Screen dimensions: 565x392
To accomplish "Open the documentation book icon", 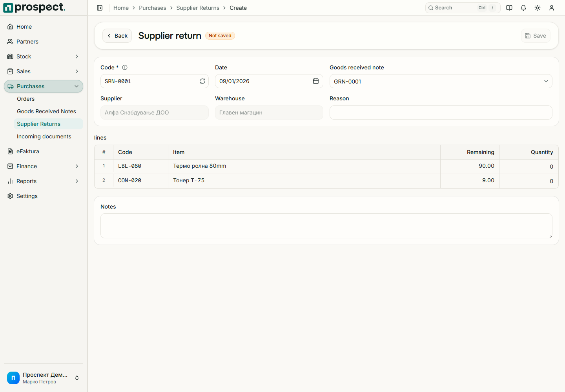I will 509,8.
